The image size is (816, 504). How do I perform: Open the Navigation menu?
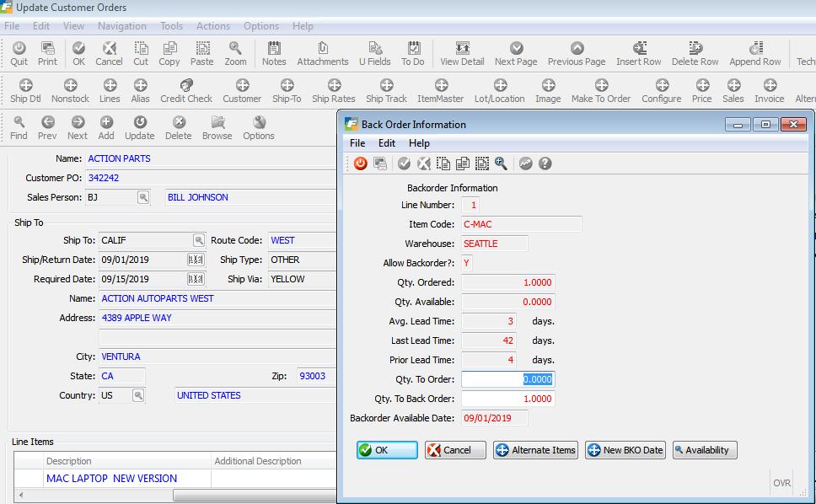(121, 26)
